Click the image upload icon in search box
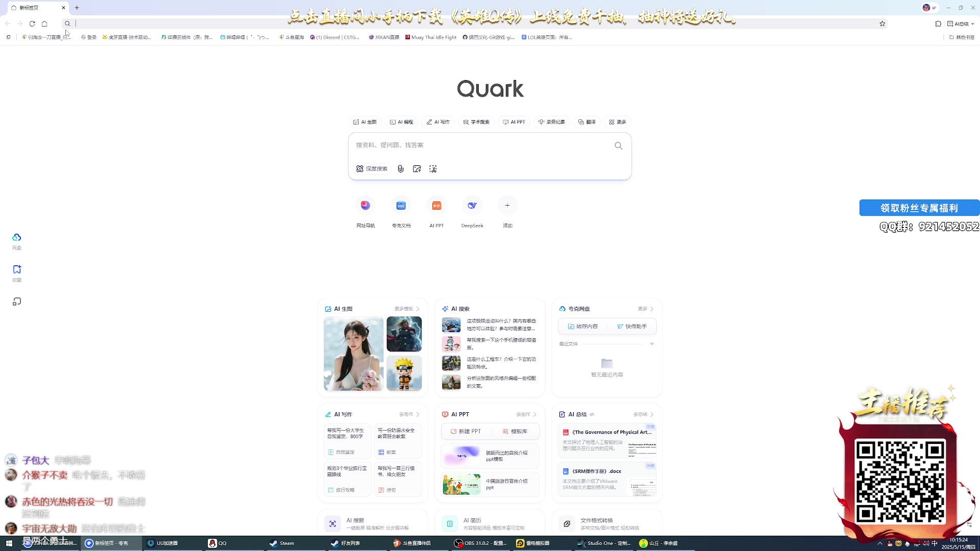The height and width of the screenshot is (551, 980). click(x=417, y=169)
